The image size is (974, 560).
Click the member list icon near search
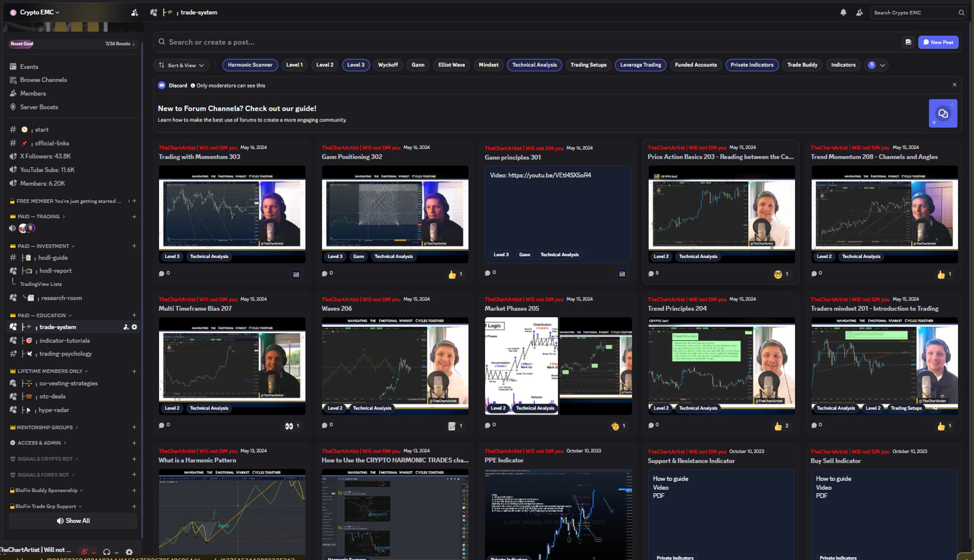pyautogui.click(x=859, y=12)
